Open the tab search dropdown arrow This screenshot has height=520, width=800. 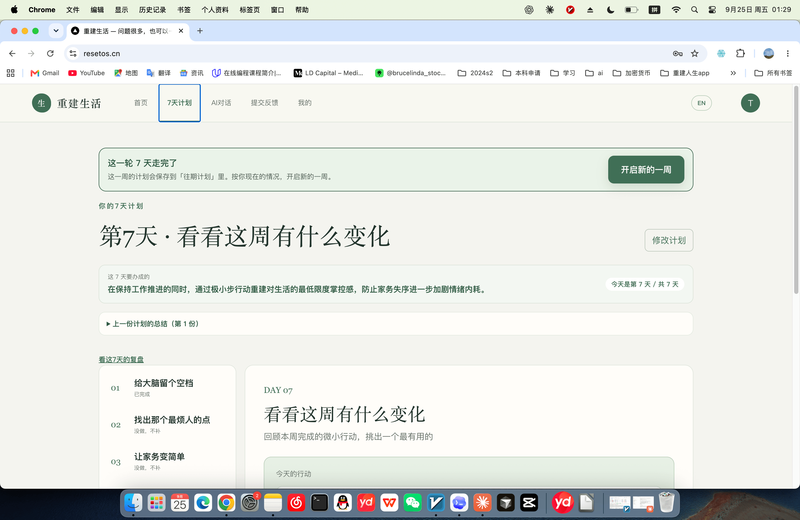pyautogui.click(x=56, y=31)
